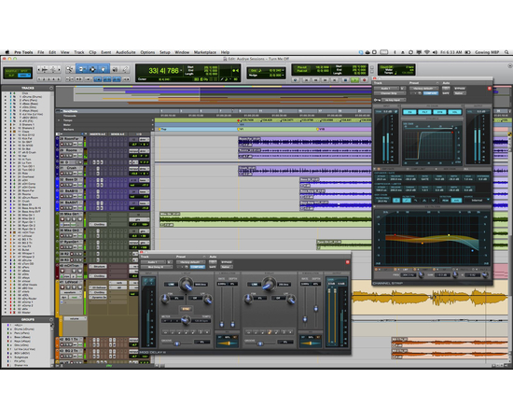Click the audio waveform zoom button

pos(45,69)
